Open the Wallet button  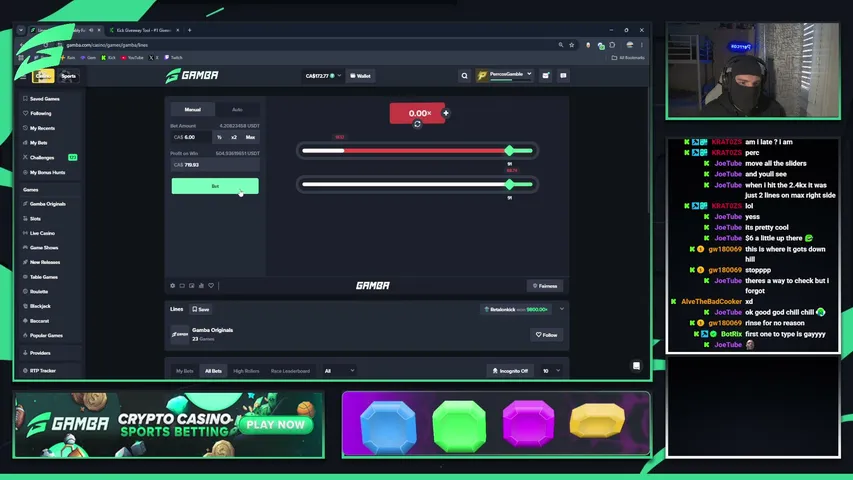[360, 76]
